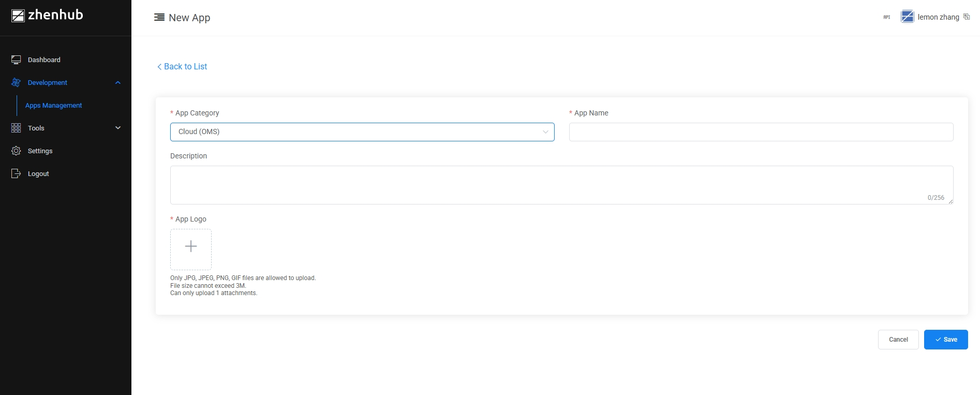Click the zhenhub logo

click(x=47, y=16)
